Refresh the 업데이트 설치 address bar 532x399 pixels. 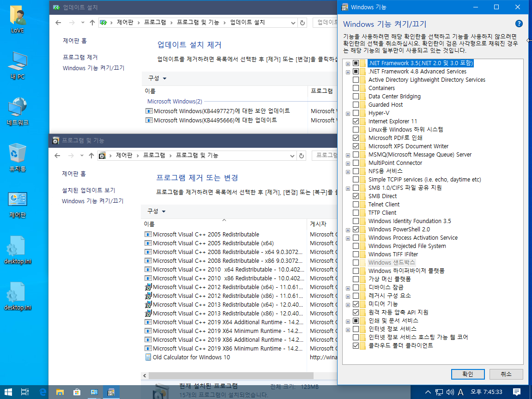coord(302,23)
